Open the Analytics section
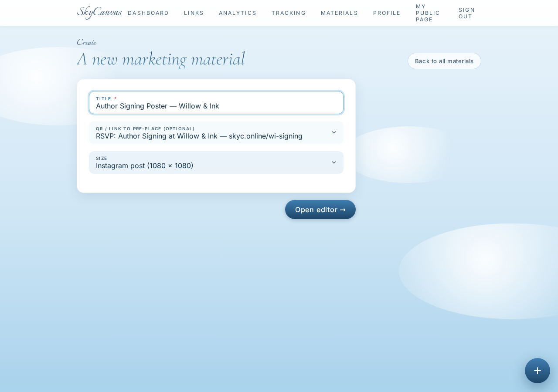Image resolution: width=558 pixels, height=392 pixels. tap(238, 13)
